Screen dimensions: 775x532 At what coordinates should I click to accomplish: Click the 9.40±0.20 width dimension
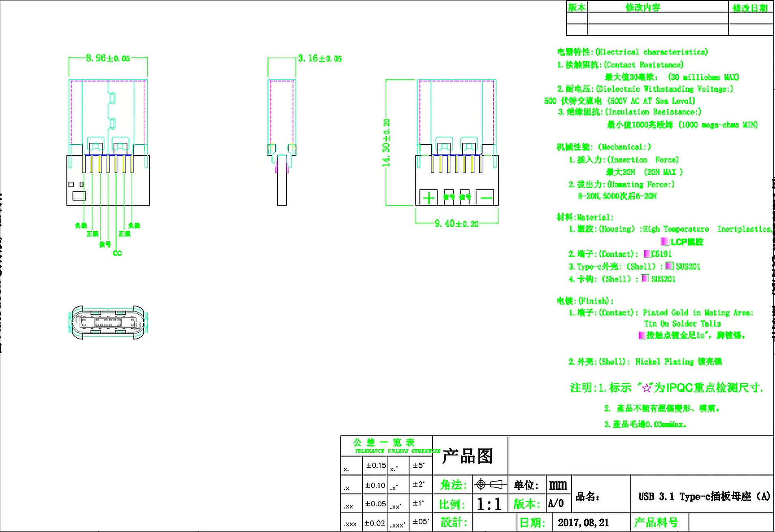coord(456,223)
